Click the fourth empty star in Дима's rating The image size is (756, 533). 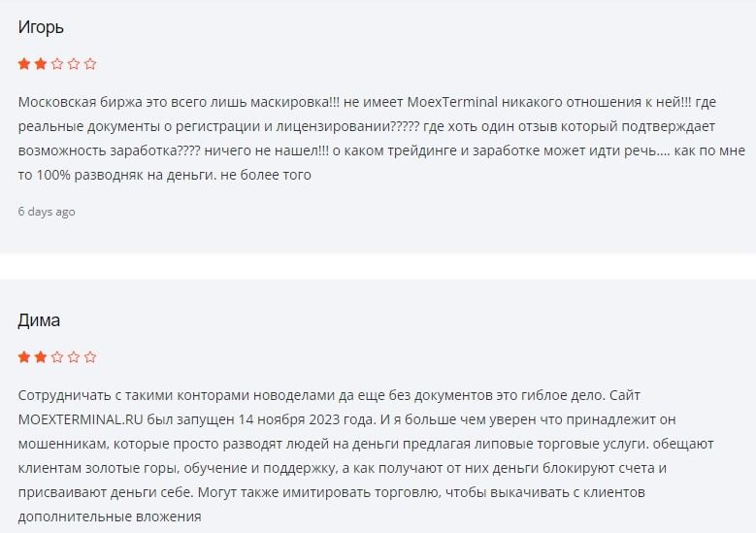(x=74, y=357)
